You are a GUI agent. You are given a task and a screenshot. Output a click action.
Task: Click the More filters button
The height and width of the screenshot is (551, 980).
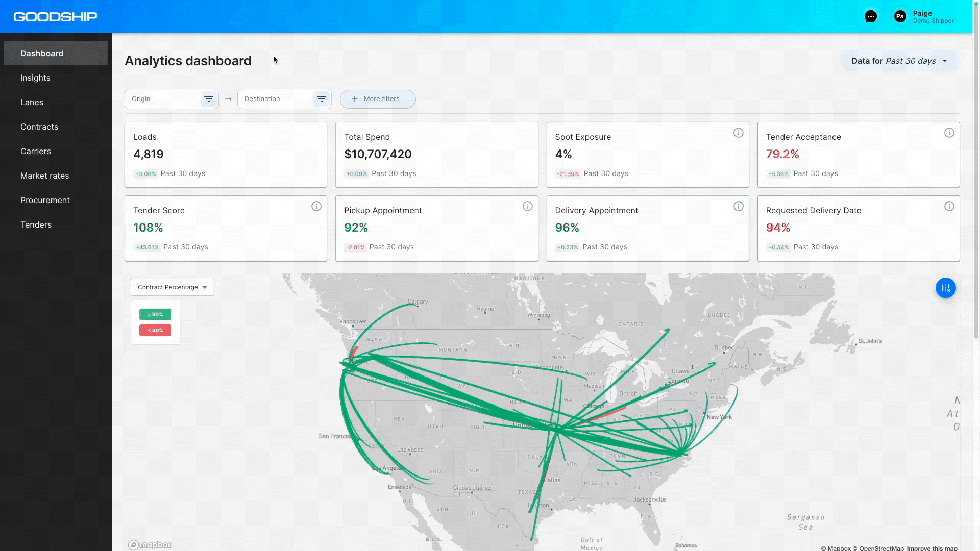378,99
